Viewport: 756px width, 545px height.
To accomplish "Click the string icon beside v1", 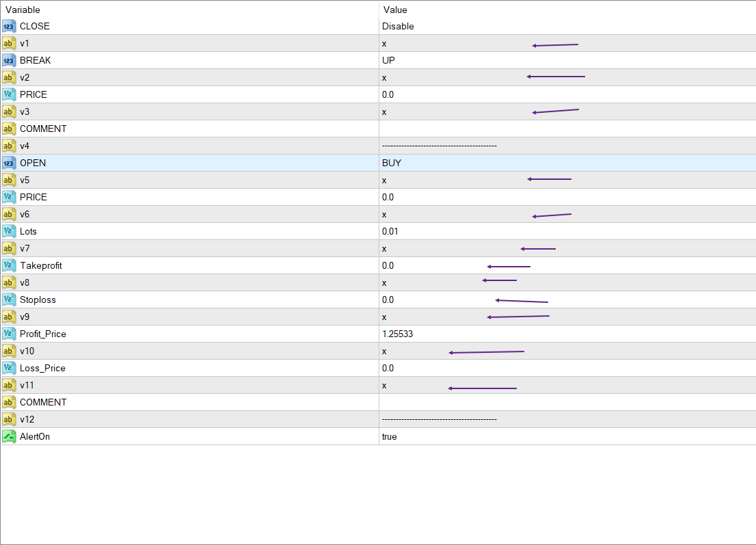I will coord(9,43).
